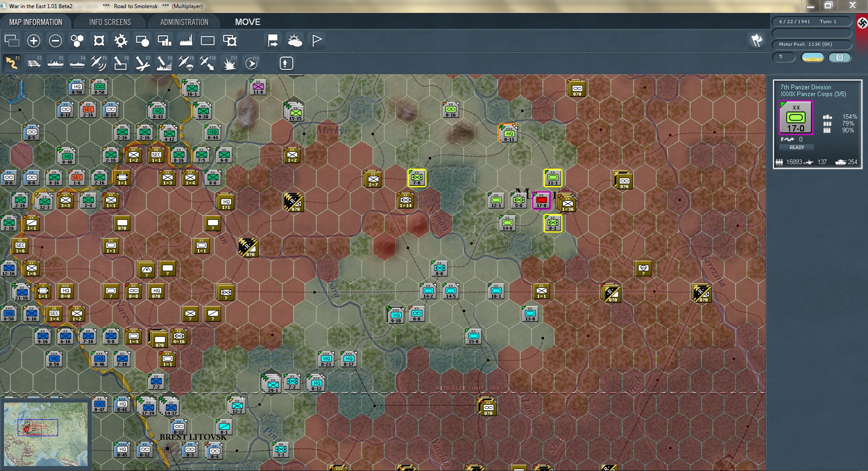This screenshot has height=471, width=868.
Task: Select the 15-35 unit stack
Action: click(x=295, y=112)
